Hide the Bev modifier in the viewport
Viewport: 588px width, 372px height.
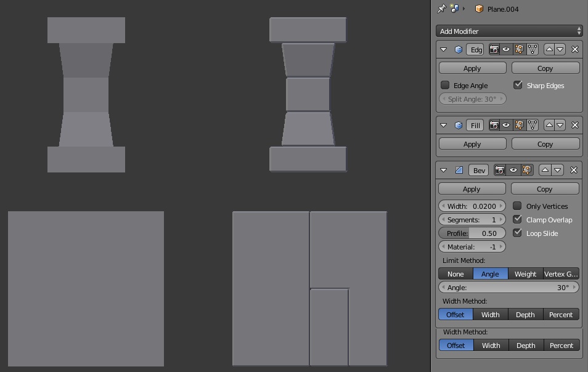[x=513, y=170]
